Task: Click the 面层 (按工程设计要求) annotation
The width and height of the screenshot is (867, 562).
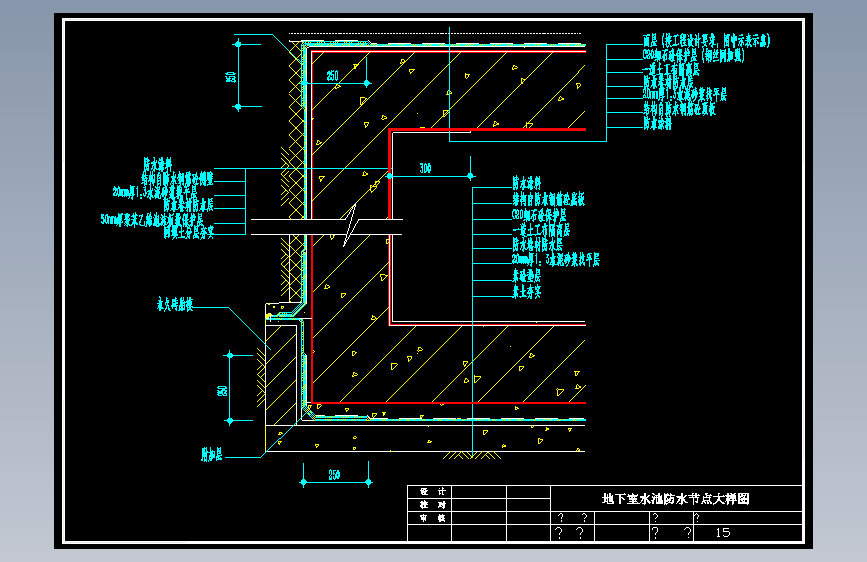Action: (707, 40)
